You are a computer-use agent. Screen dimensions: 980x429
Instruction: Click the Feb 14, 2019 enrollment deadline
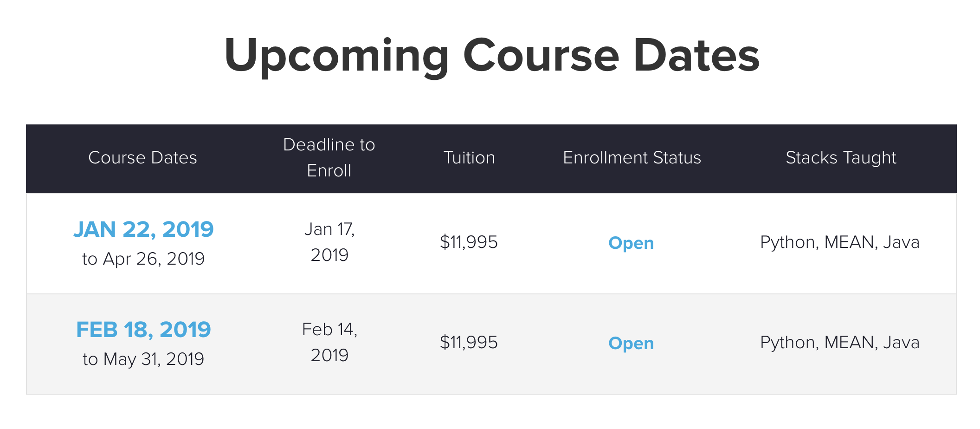click(329, 342)
